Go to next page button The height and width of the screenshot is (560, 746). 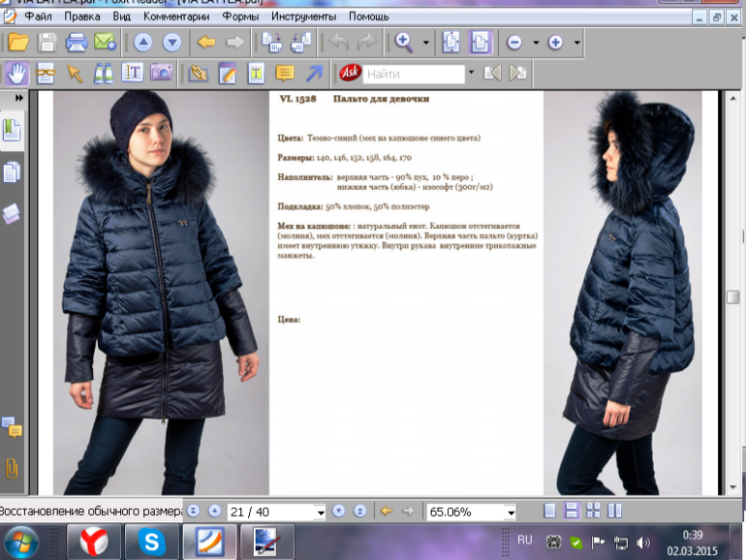pos(339,511)
